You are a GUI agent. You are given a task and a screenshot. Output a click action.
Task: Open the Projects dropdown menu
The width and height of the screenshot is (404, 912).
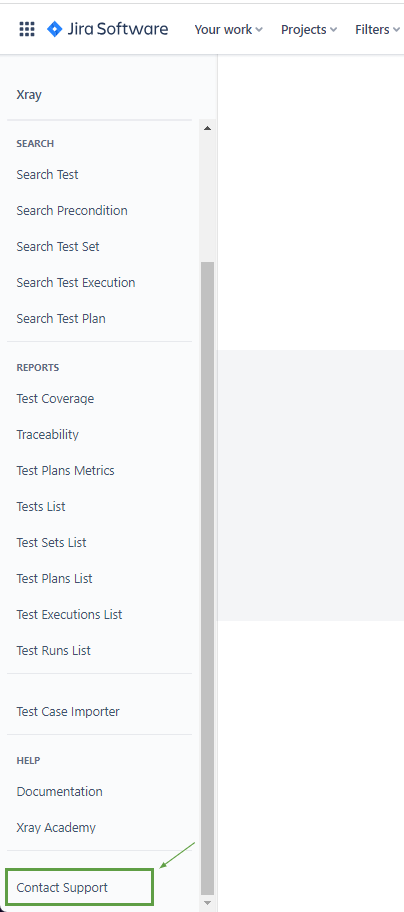pos(309,30)
